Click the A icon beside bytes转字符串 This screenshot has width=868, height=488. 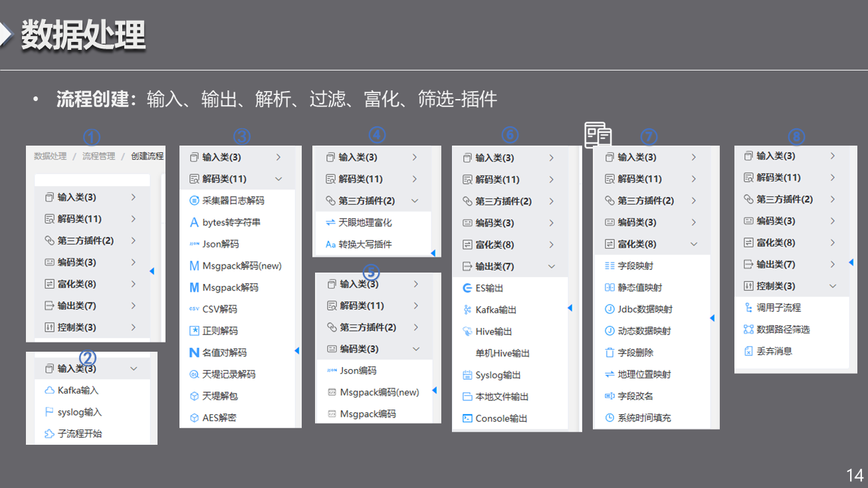194,222
